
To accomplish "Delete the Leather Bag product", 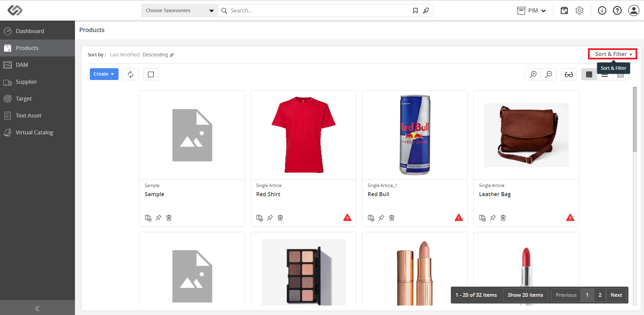I will click(503, 218).
